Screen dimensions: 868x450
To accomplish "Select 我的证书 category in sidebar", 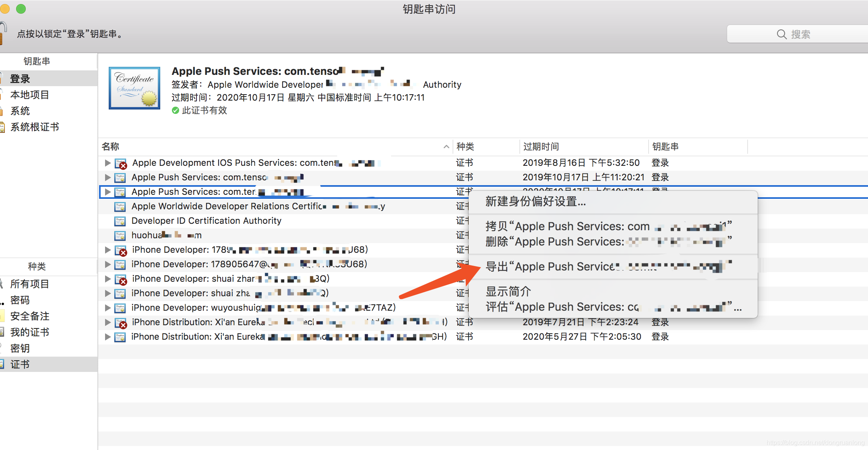I will click(x=29, y=332).
